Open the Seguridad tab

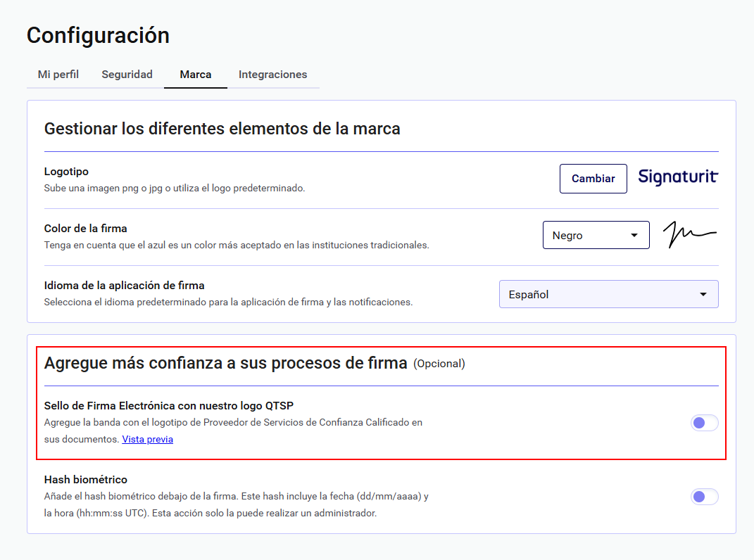127,75
